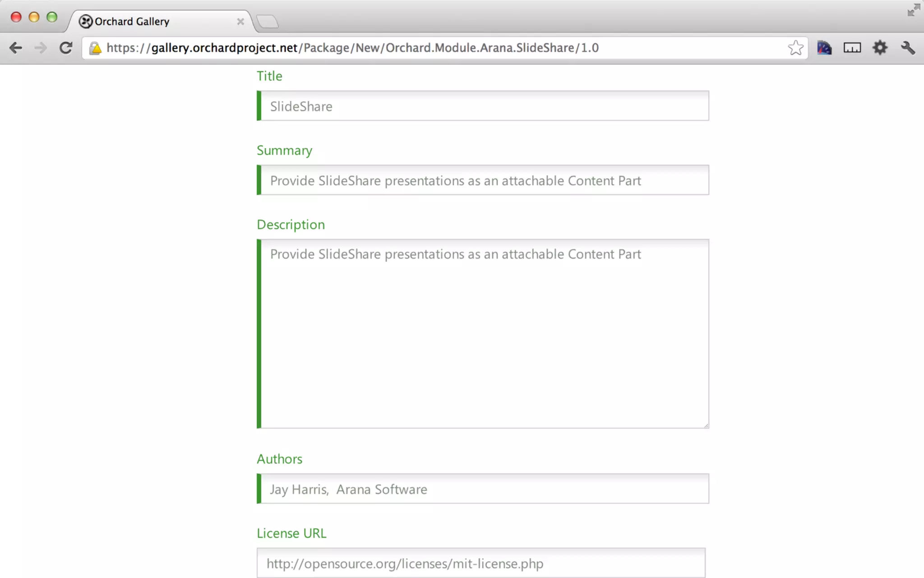Click the SSL warning padlock icon
The width and height of the screenshot is (924, 578).
pos(95,48)
